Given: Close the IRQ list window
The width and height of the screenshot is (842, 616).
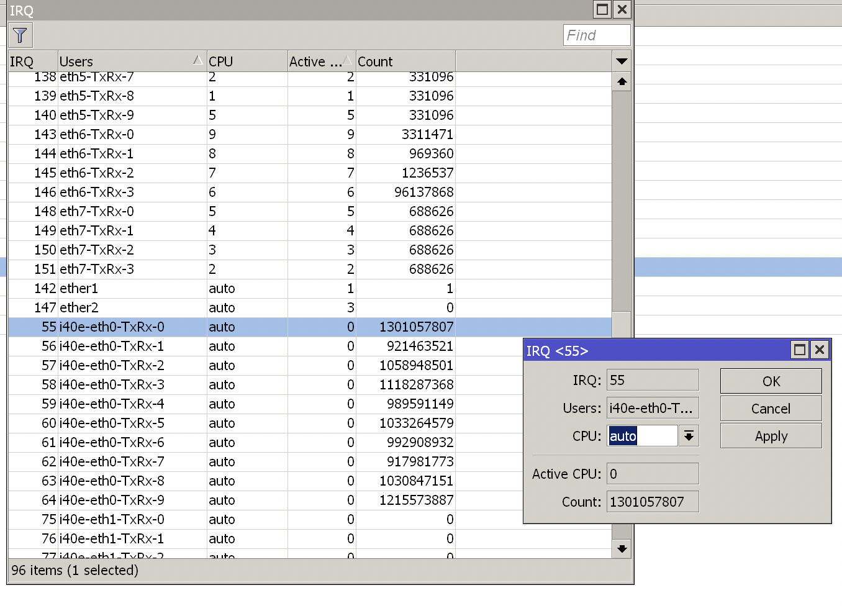Looking at the screenshot, I should click(x=622, y=9).
